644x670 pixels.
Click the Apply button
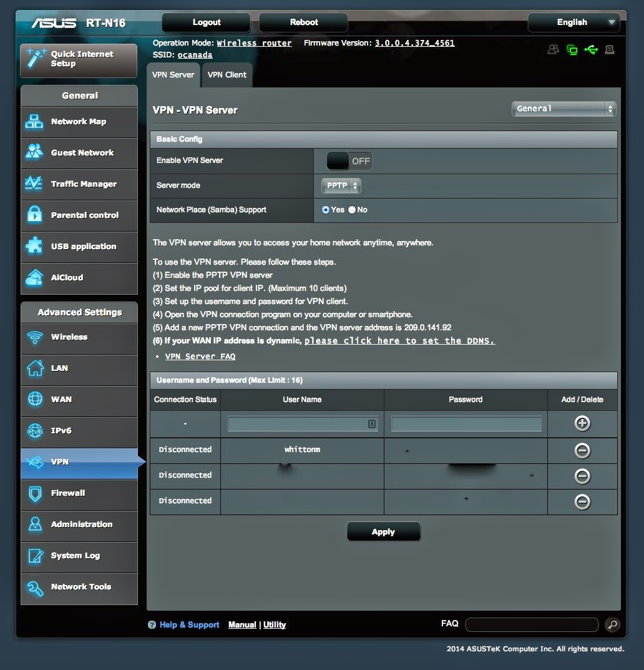pos(384,531)
